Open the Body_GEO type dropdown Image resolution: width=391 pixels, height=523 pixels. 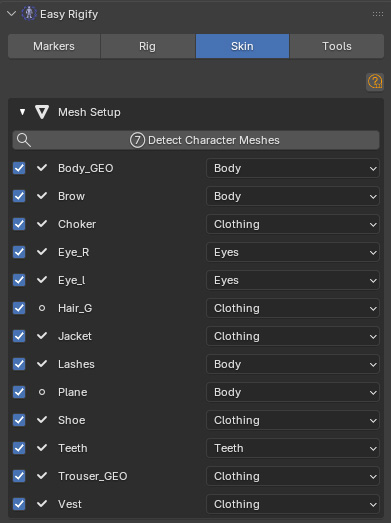point(293,168)
